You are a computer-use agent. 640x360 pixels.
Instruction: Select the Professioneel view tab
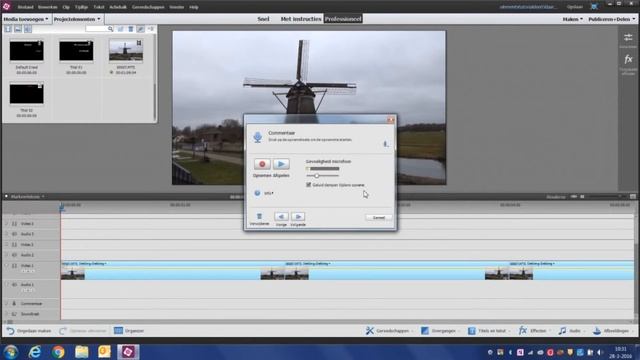click(x=343, y=19)
